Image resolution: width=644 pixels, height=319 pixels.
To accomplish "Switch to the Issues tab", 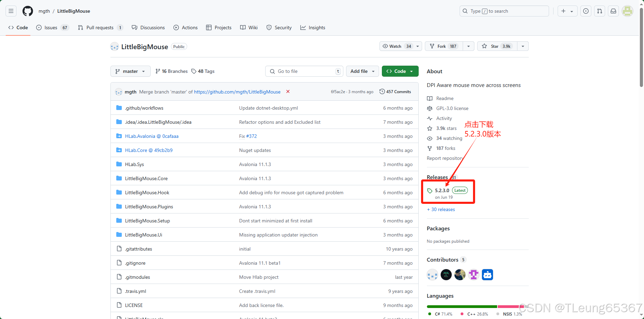I will point(53,27).
